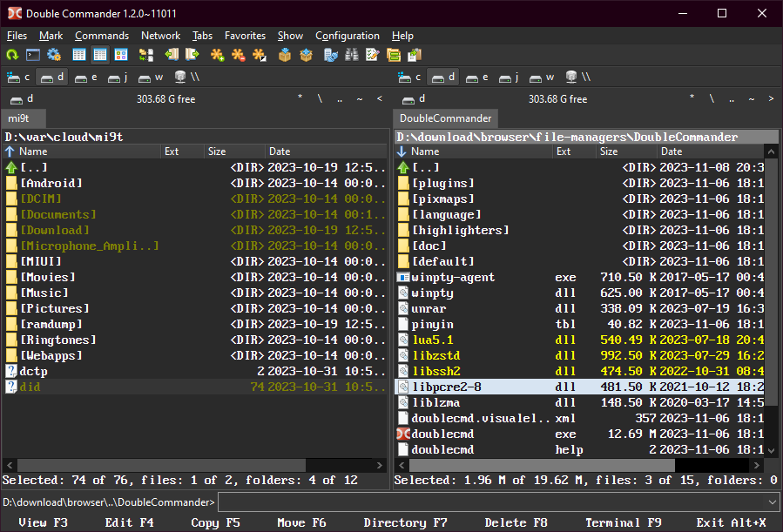
Task: Open Options via the gear icon
Action: coord(54,55)
